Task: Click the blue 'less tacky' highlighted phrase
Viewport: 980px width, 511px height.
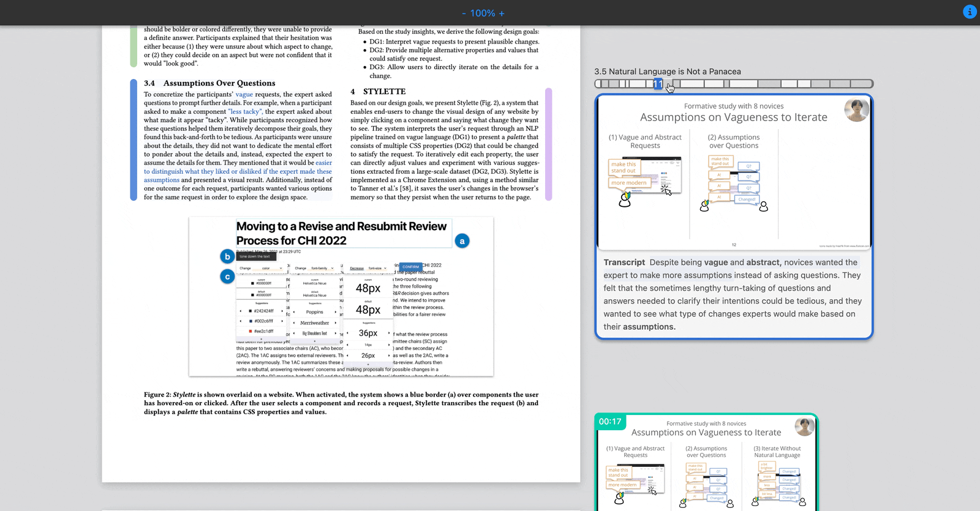Action: pyautogui.click(x=245, y=111)
